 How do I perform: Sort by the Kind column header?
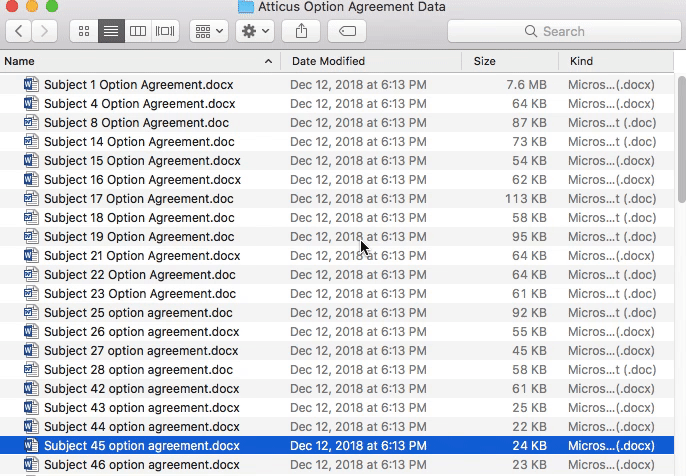point(616,61)
